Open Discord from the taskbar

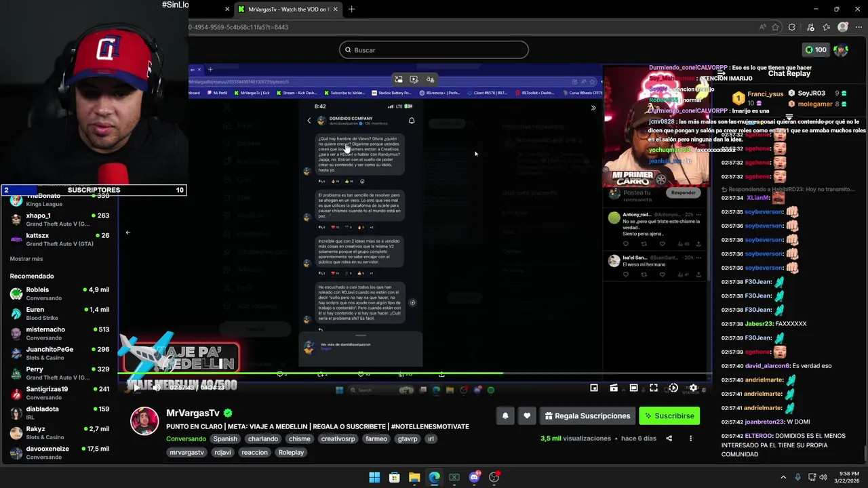pos(474,477)
